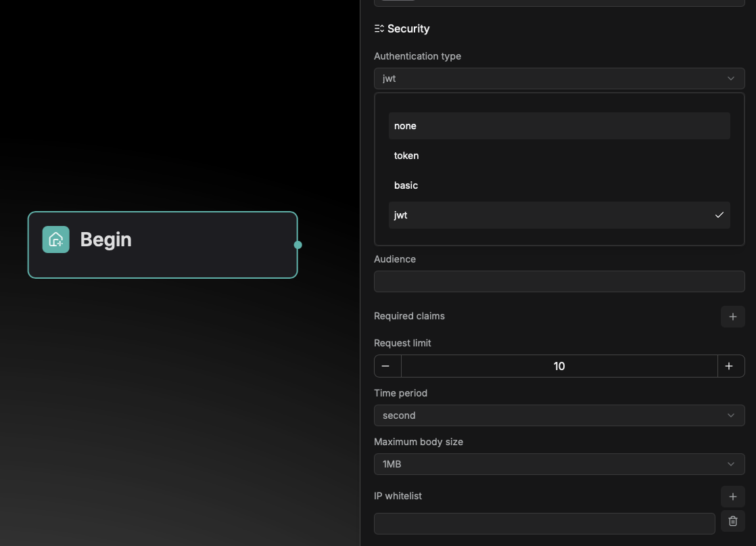Click the Security section icon

pyautogui.click(x=379, y=28)
